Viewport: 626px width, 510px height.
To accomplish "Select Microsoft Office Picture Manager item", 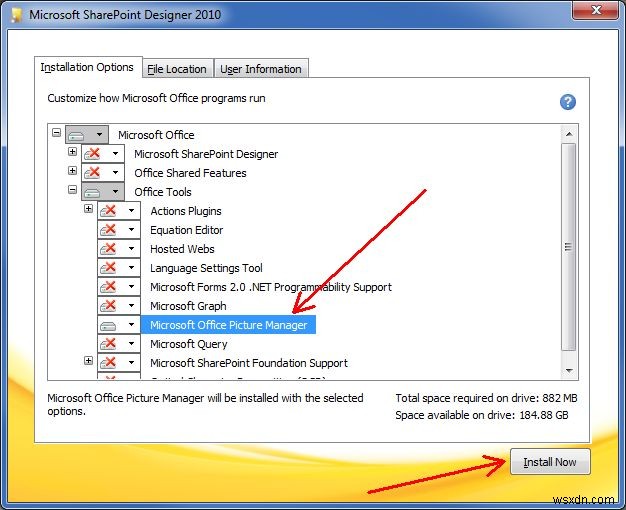I will click(228, 325).
